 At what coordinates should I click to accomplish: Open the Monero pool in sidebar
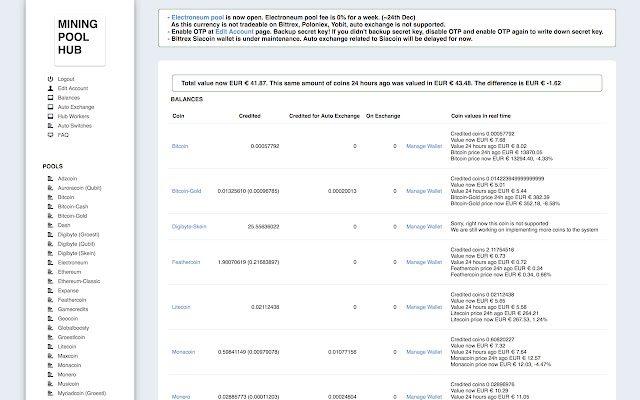point(67,374)
